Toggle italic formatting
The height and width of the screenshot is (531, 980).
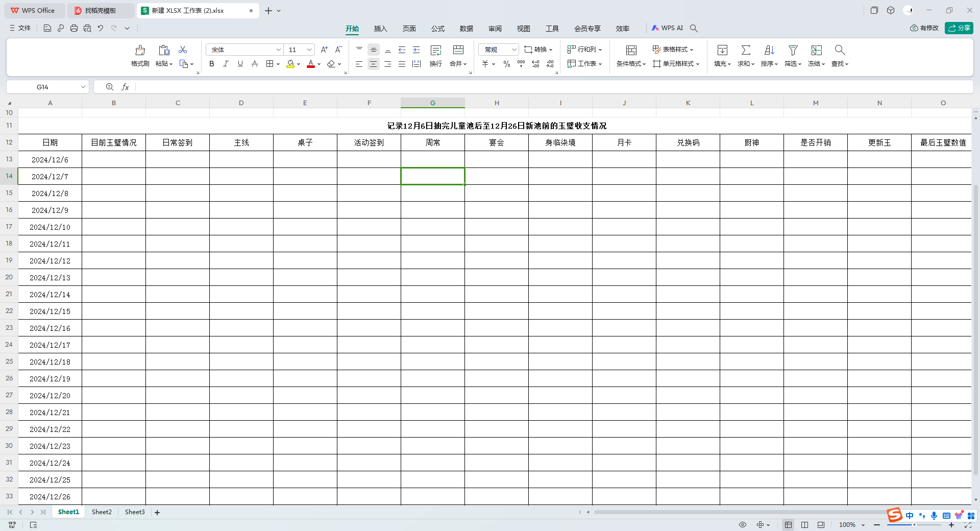coord(226,64)
